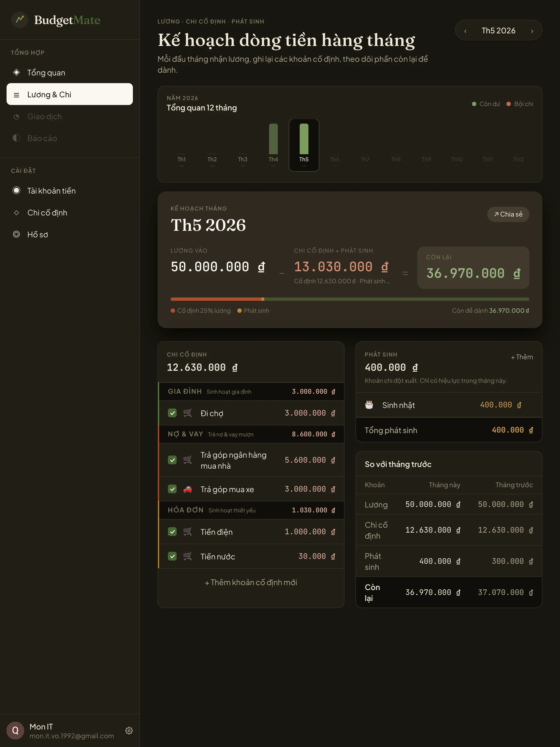Image resolution: width=560 pixels, height=747 pixels.
Task: Click the cart icon beside Tiền điện
Action: (x=188, y=532)
